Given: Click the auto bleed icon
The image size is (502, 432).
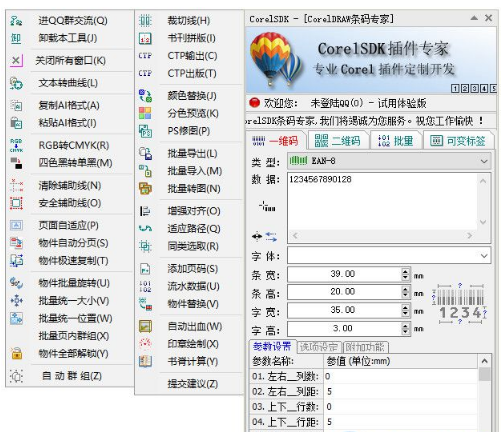Looking at the screenshot, I should point(145,326).
